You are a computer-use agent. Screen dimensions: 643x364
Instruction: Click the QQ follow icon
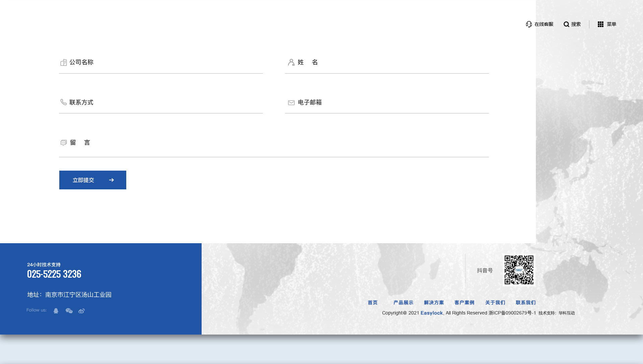click(56, 311)
